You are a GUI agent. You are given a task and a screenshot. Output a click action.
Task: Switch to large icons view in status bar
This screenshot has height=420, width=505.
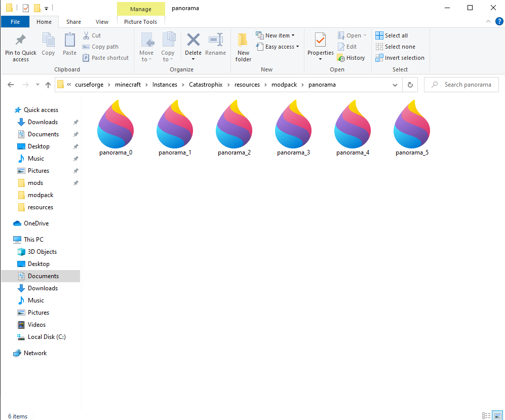[498, 415]
